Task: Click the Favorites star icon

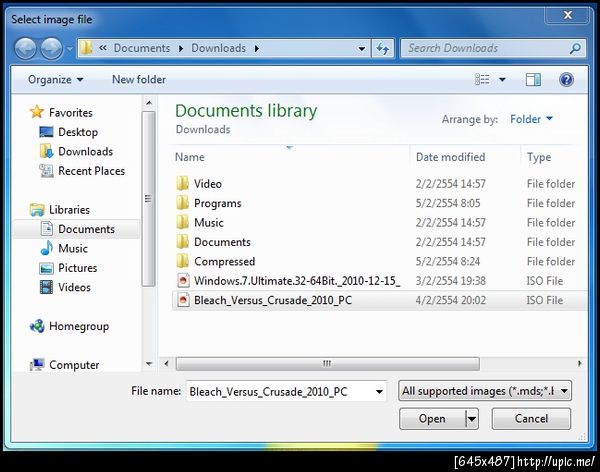Action: pyautogui.click(x=37, y=112)
